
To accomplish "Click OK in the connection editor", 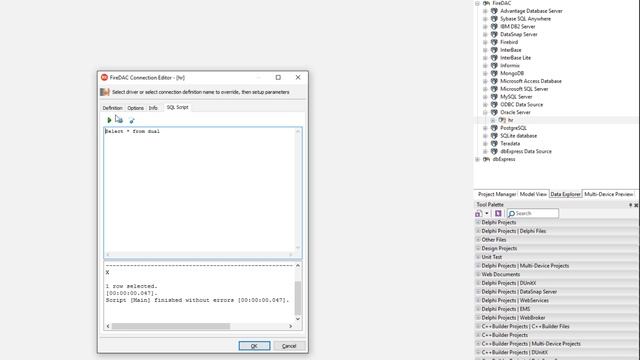I will click(x=254, y=346).
